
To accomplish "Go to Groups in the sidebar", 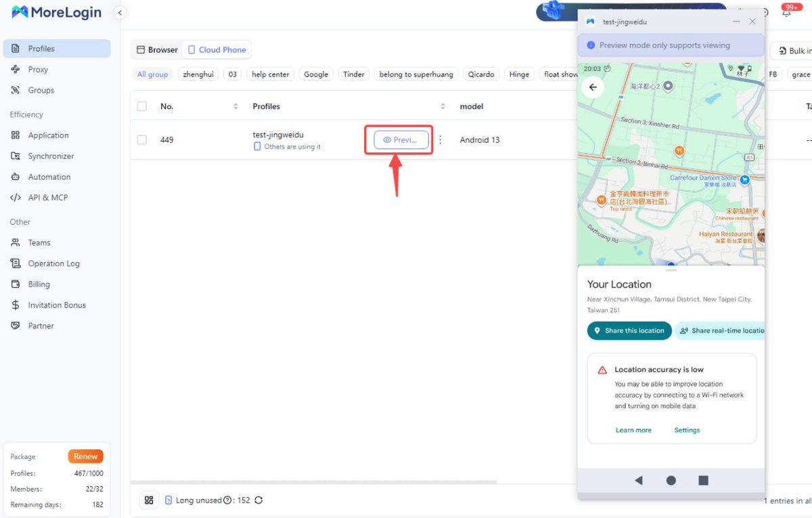I will pyautogui.click(x=57, y=90).
